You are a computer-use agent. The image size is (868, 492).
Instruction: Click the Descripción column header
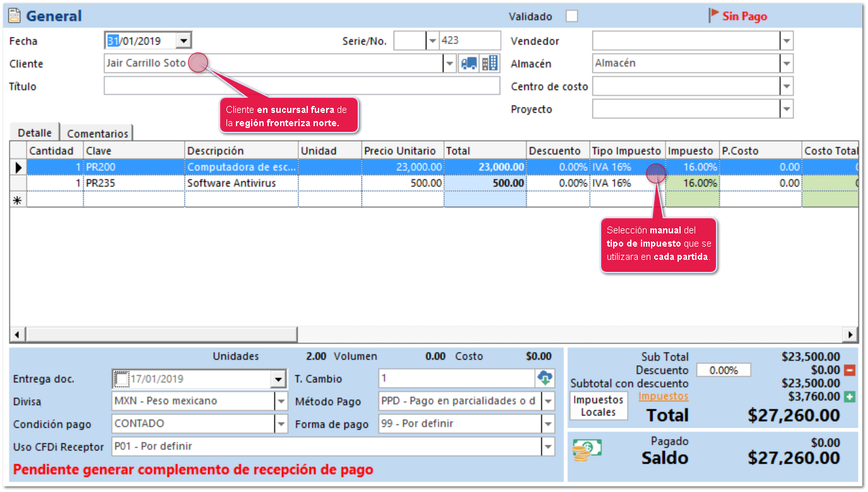tap(242, 151)
